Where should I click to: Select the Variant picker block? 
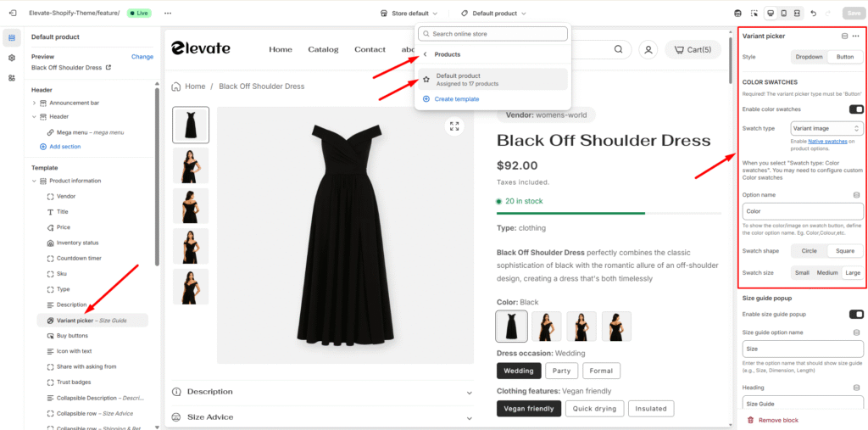(92, 321)
